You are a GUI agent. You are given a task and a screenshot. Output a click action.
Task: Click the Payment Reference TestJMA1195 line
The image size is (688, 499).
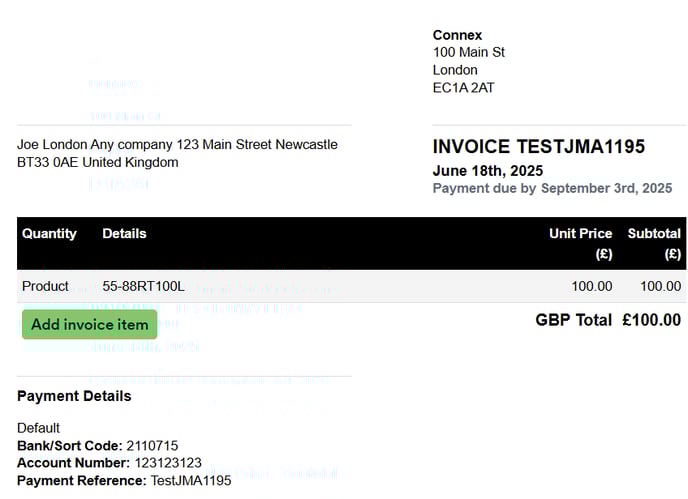tap(124, 480)
